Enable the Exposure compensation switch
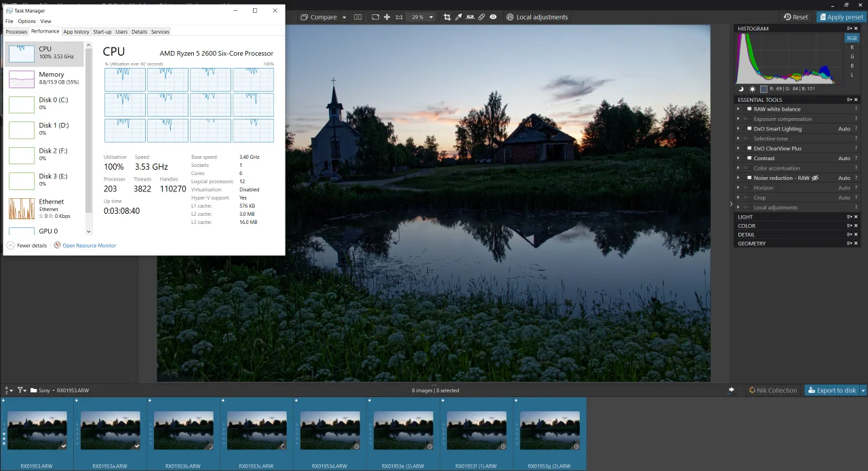Image resolution: width=868 pixels, height=471 pixels. (749, 119)
